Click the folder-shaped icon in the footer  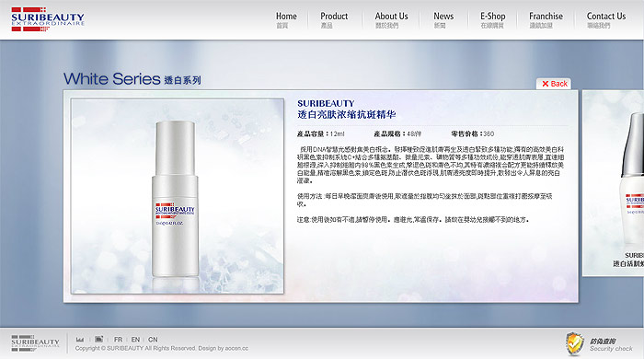click(99, 340)
